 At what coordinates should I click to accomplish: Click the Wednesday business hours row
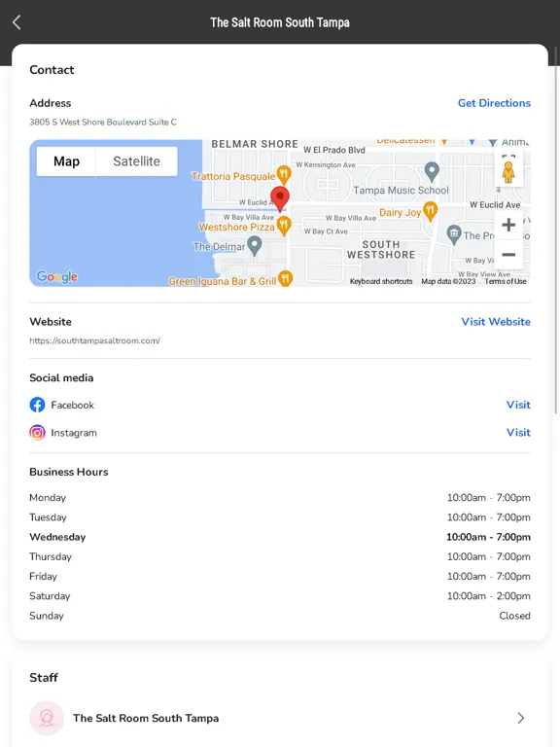pos(280,537)
